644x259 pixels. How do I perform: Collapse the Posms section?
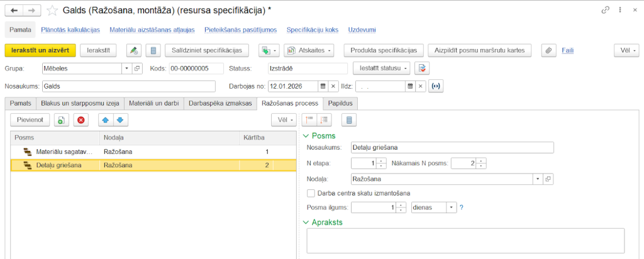click(x=306, y=136)
